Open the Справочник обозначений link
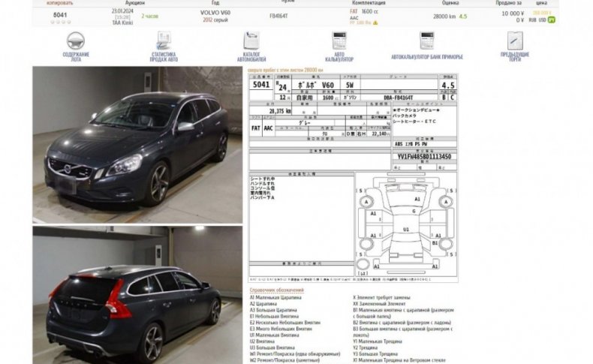 [x=276, y=290]
